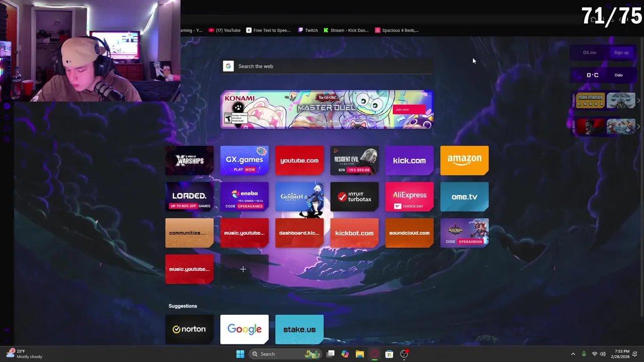The image size is (644, 362).
Task: Open the Stream - Kick Dashboard bookmark
Action: click(x=346, y=30)
